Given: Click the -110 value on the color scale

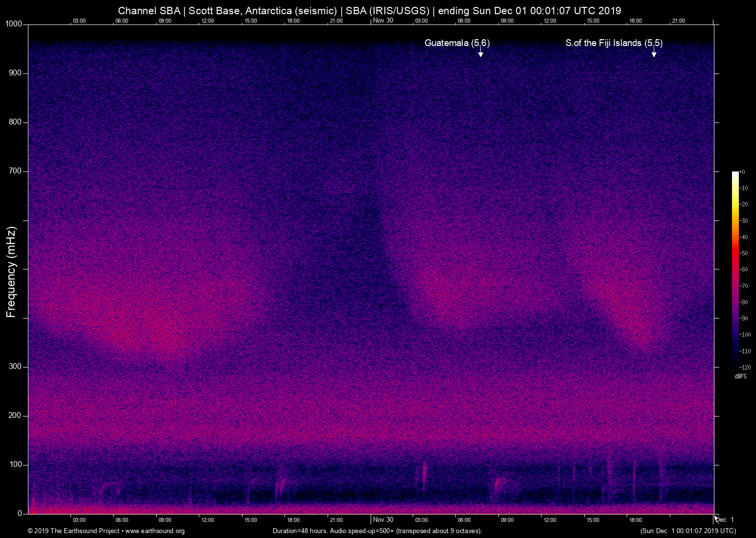Looking at the screenshot, I should 745,351.
